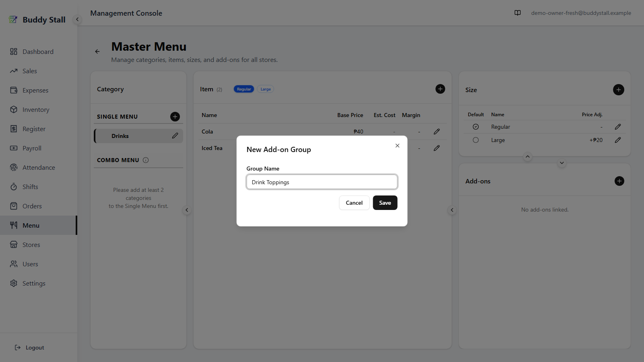Click the Base Price column header
Viewport: 644px width, 362px height.
coord(350,115)
